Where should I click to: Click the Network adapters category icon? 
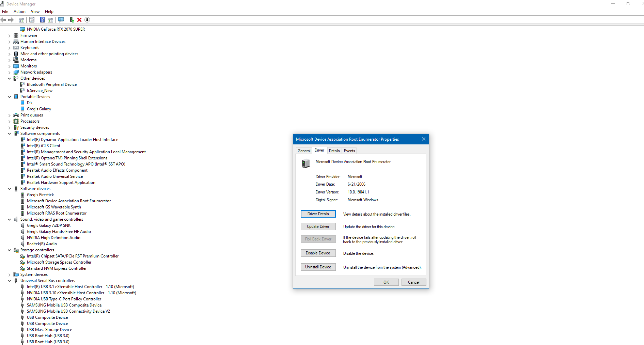[16, 72]
